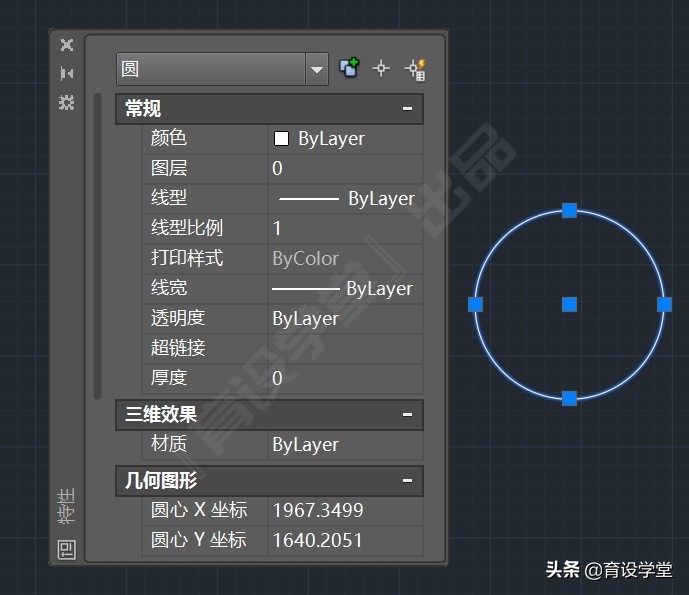Click the circle's left quadrant grip
This screenshot has height=595, width=689.
pyautogui.click(x=475, y=305)
